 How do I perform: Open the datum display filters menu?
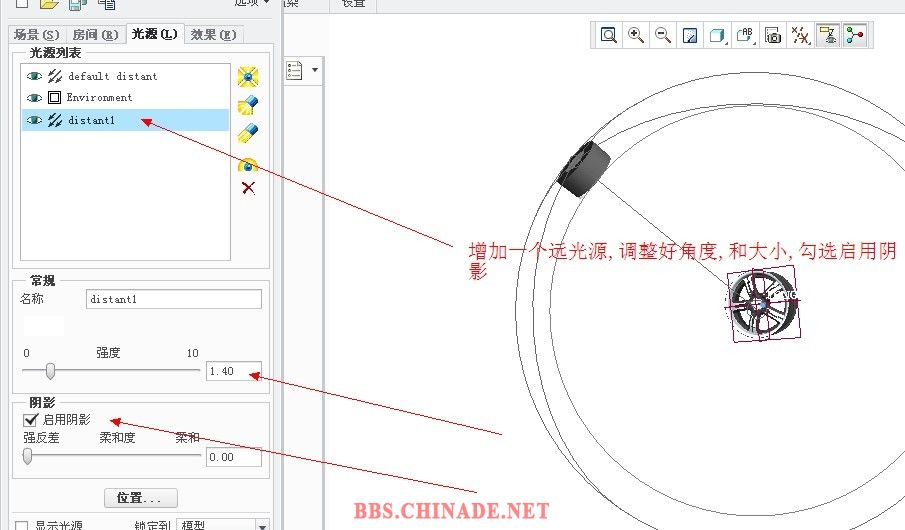point(801,35)
